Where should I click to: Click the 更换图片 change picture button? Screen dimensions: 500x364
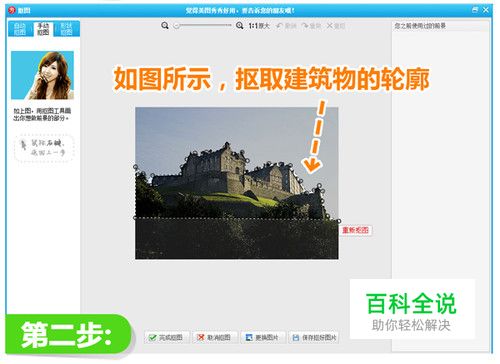click(x=263, y=337)
